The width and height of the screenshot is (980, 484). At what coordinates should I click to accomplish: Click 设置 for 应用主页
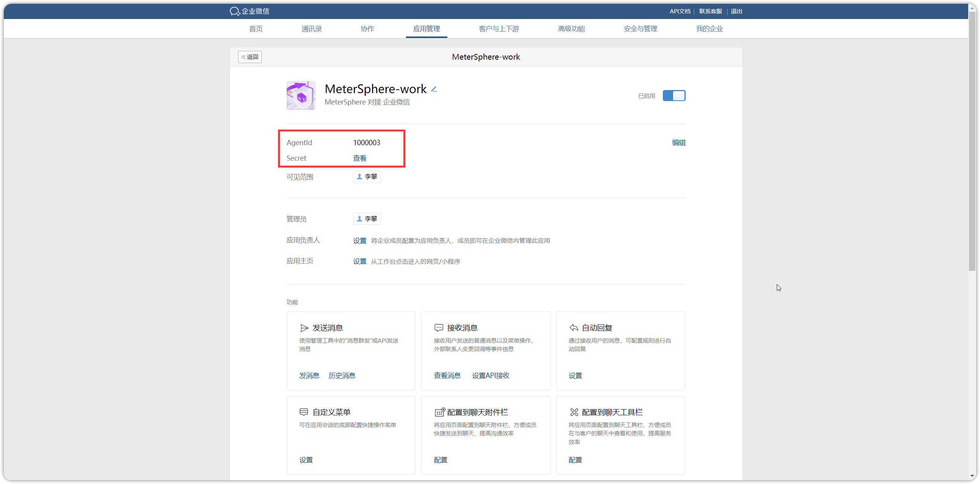pyautogui.click(x=360, y=262)
